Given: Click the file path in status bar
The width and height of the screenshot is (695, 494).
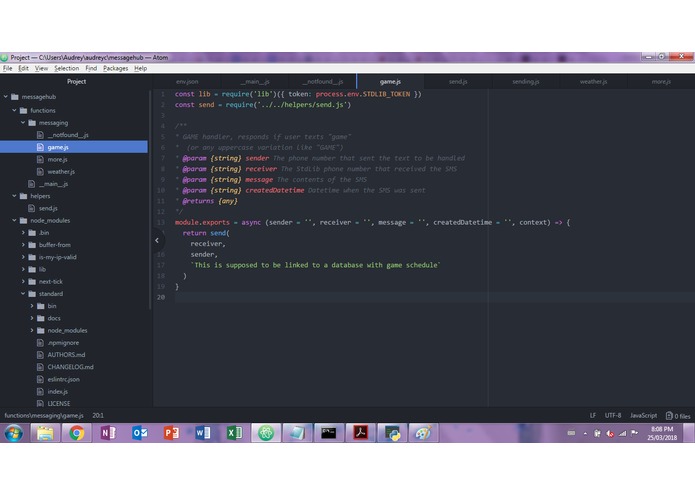Looking at the screenshot, I should (x=44, y=416).
